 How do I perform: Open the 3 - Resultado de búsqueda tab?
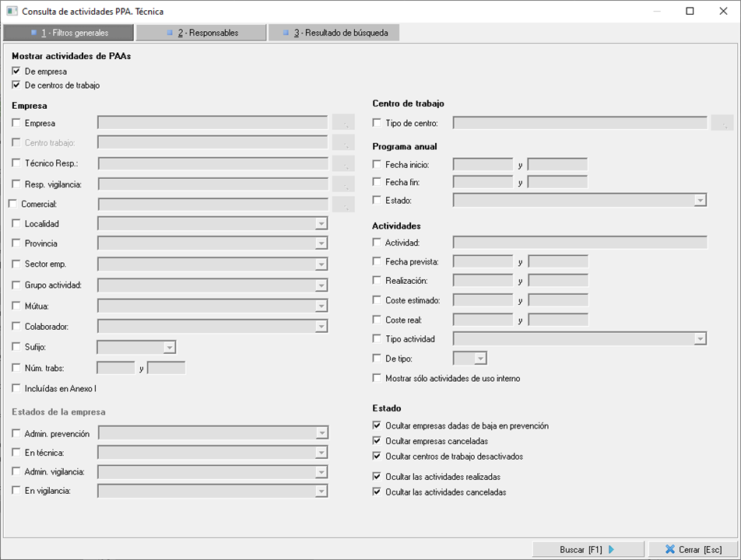point(334,33)
